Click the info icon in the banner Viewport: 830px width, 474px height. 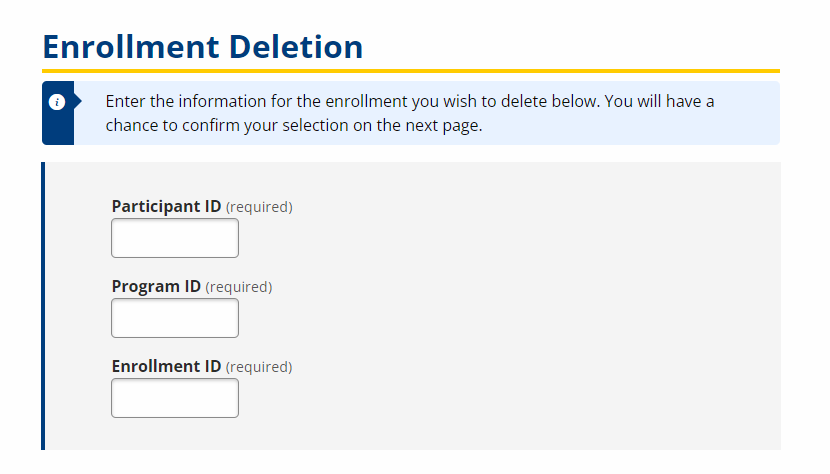pos(58,102)
